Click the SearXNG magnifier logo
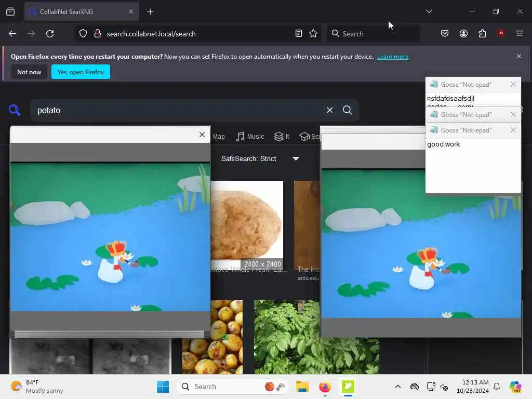This screenshot has height=399, width=532. point(15,110)
